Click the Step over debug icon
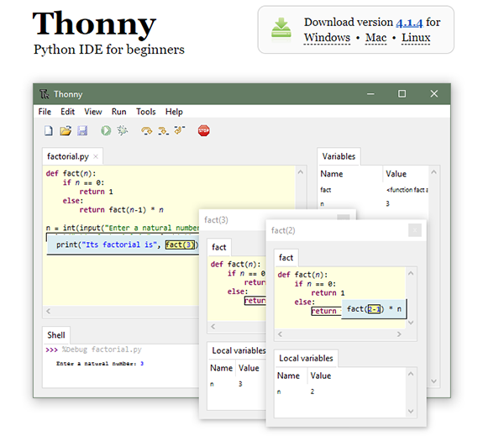 tap(147, 131)
